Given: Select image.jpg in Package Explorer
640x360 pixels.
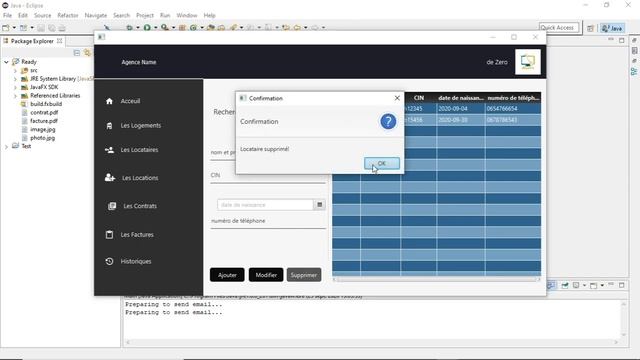Looking at the screenshot, I should point(42,129).
